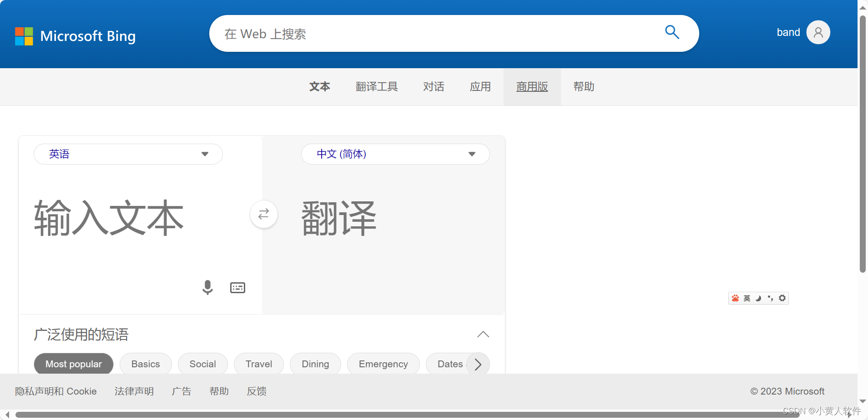868x420 pixels.
Task: Select the Most popular phrase category
Action: (x=74, y=364)
